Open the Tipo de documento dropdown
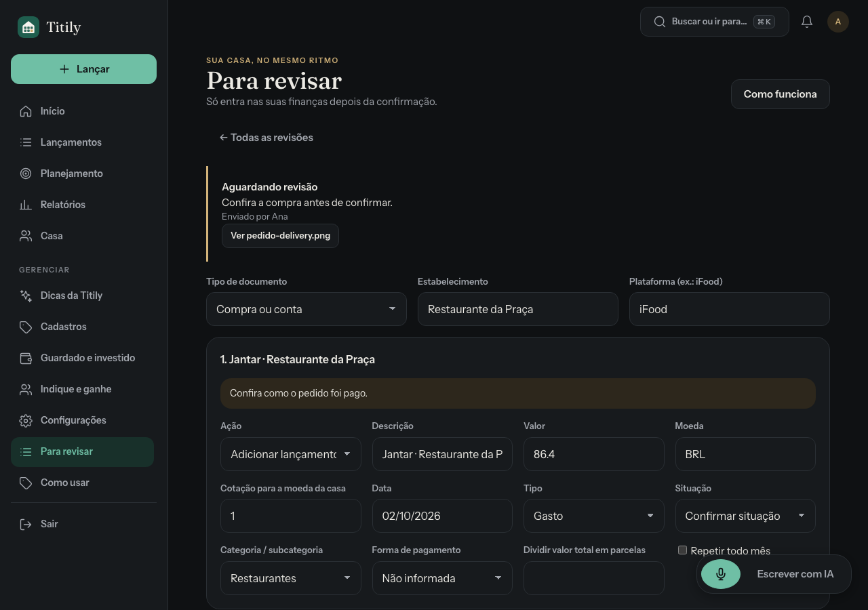This screenshot has width=868, height=610. 307,309
